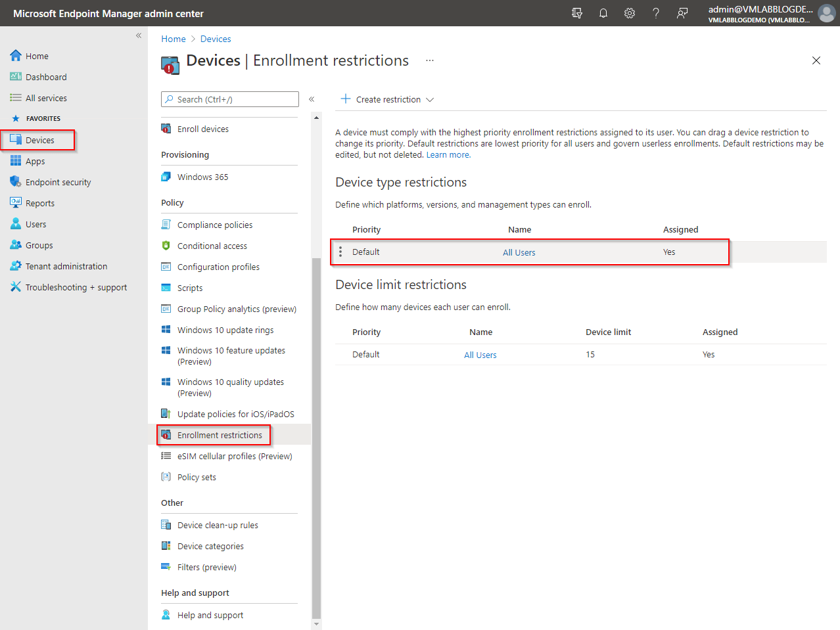Open notifications bell icon
The height and width of the screenshot is (630, 840).
(x=603, y=13)
